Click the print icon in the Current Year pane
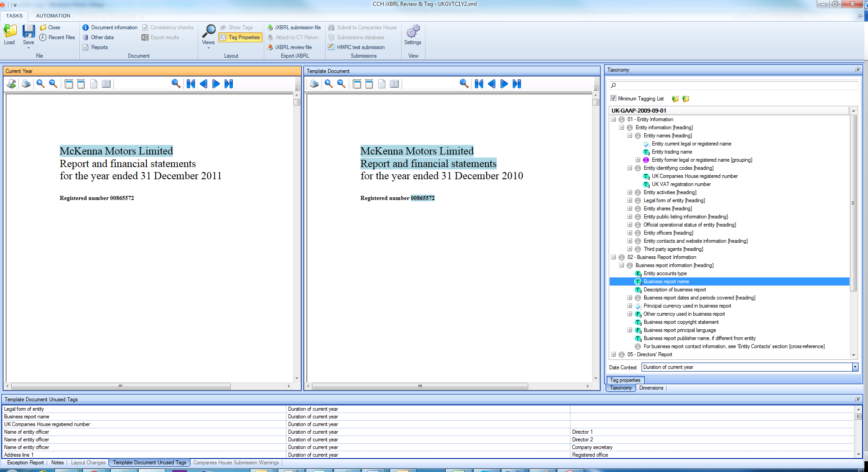 (x=27, y=84)
